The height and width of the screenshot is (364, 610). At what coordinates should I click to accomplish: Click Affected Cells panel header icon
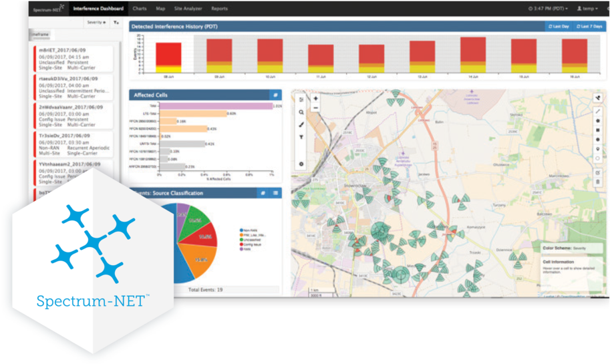point(275,95)
